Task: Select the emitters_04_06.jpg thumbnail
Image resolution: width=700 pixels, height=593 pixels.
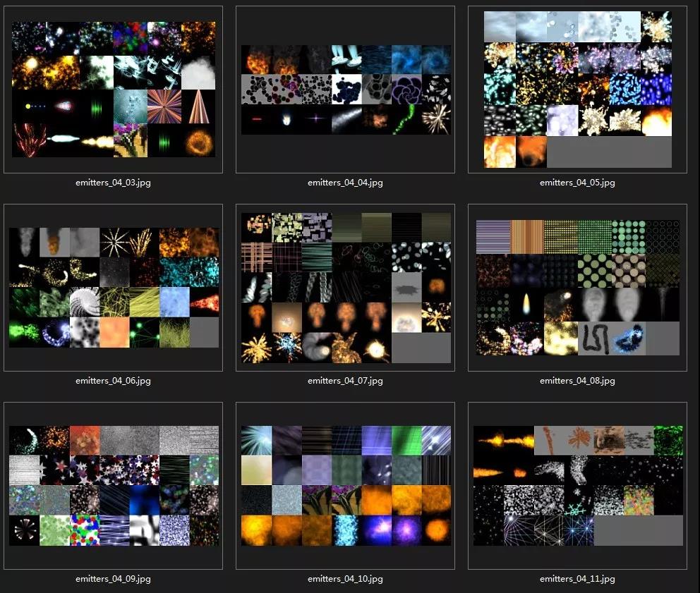Action: [x=114, y=288]
